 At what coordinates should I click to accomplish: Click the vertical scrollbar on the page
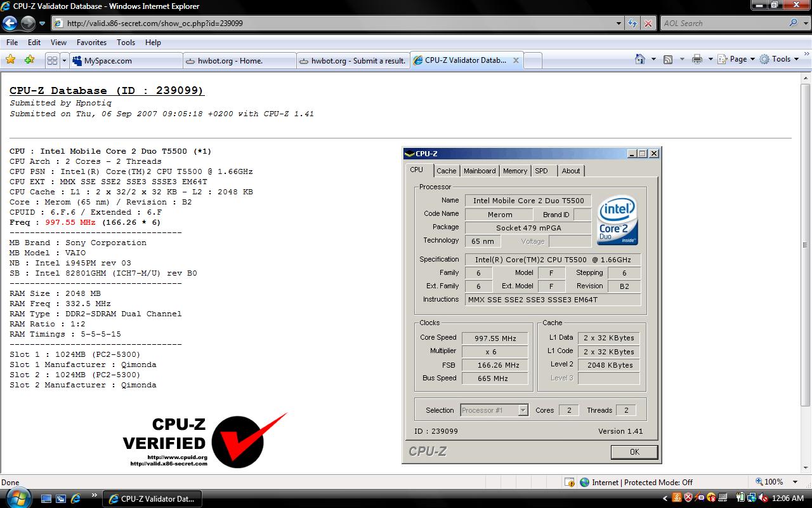click(806, 244)
